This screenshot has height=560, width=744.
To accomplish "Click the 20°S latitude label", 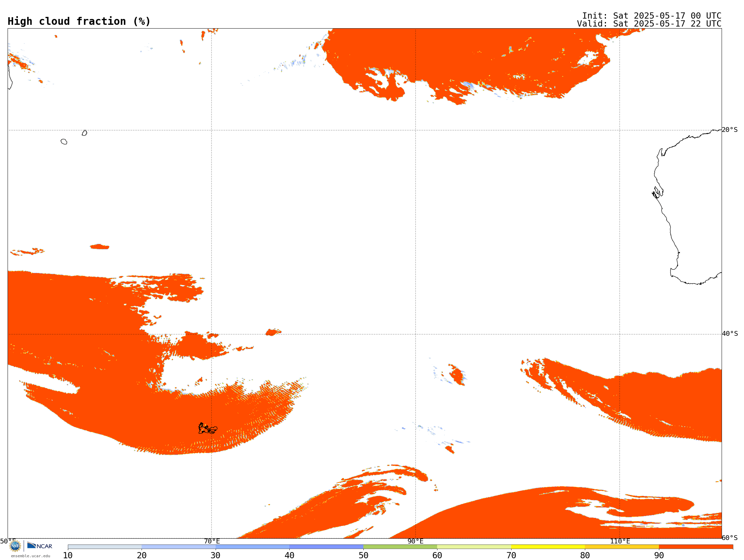I will click(x=730, y=130).
